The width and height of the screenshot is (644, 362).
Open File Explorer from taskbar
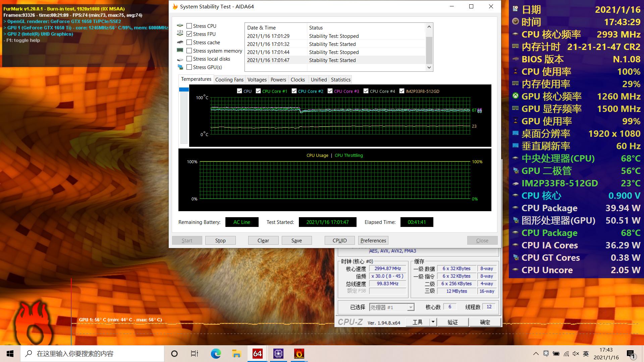coord(236,354)
